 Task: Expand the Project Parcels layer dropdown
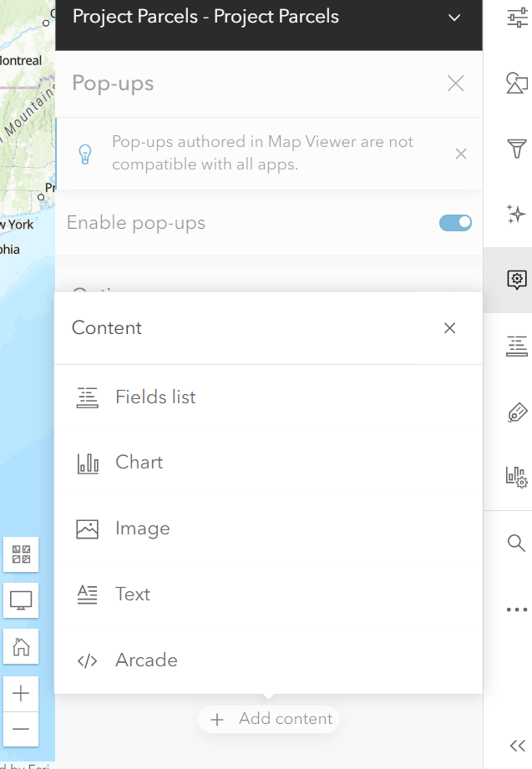454,18
